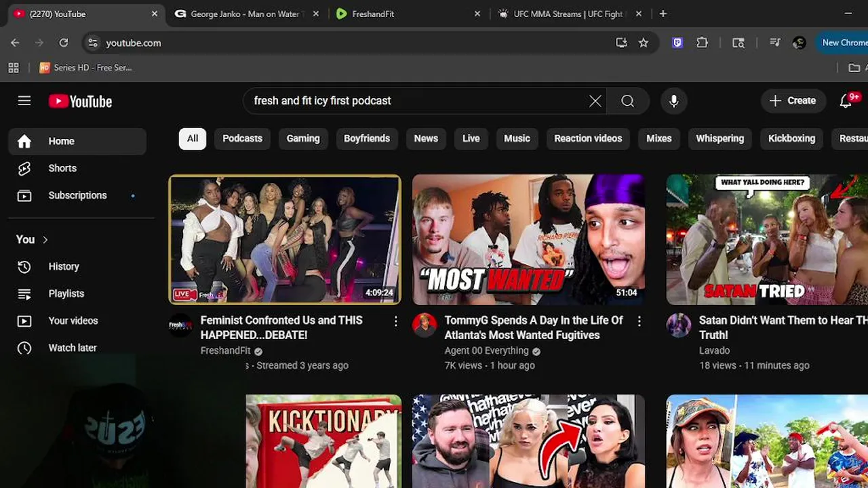Open Agent 00 Everything channel link

click(x=487, y=350)
